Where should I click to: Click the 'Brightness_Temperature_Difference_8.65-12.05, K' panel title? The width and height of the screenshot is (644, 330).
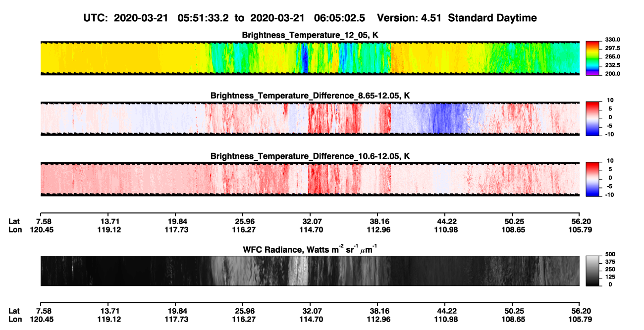(310, 95)
